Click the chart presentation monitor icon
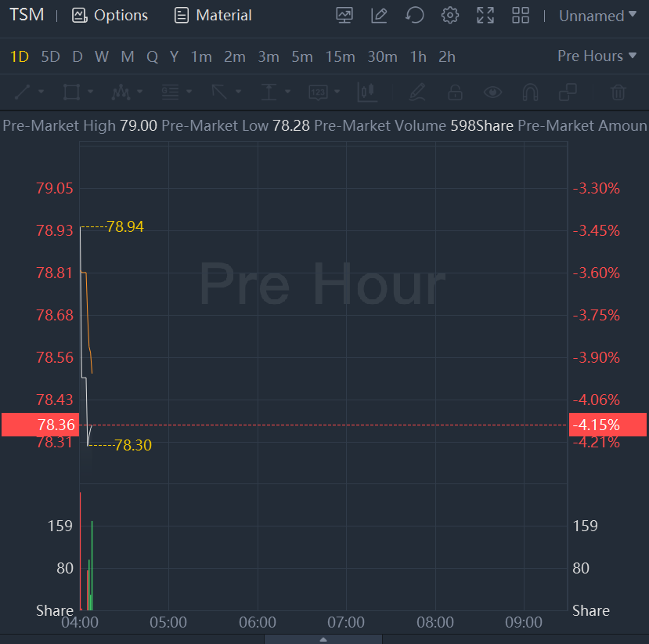The height and width of the screenshot is (644, 649). pos(344,15)
